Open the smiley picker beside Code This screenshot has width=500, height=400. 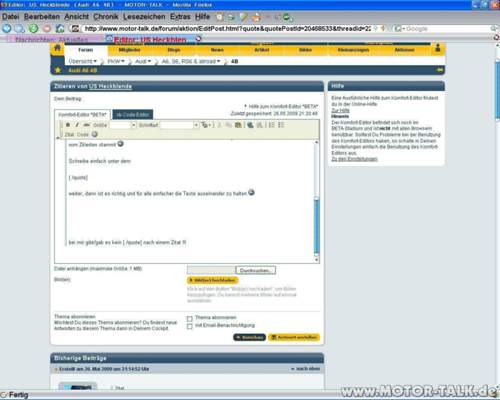(x=95, y=134)
